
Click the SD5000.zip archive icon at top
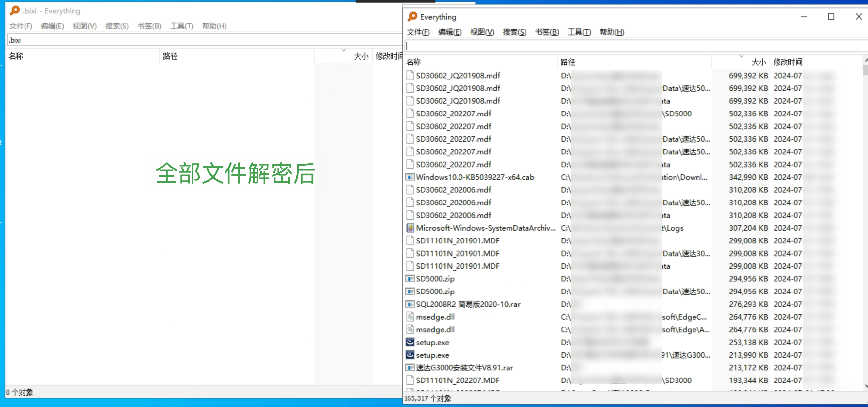click(410, 279)
